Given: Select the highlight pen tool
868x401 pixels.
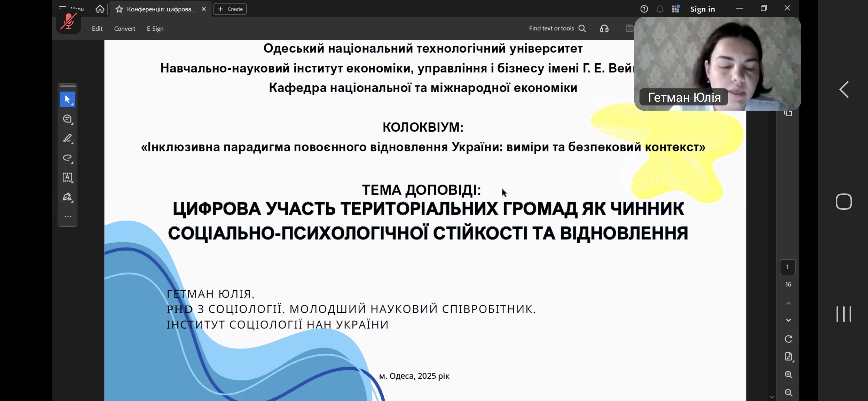Looking at the screenshot, I should pos(67,138).
